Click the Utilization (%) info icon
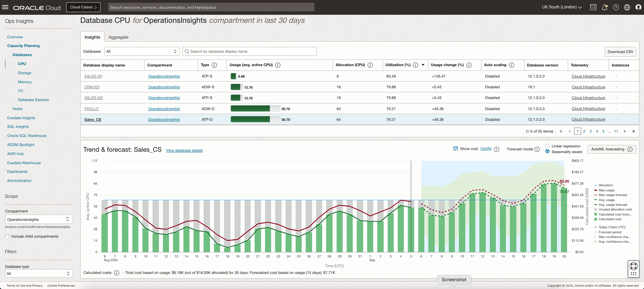 click(416, 65)
